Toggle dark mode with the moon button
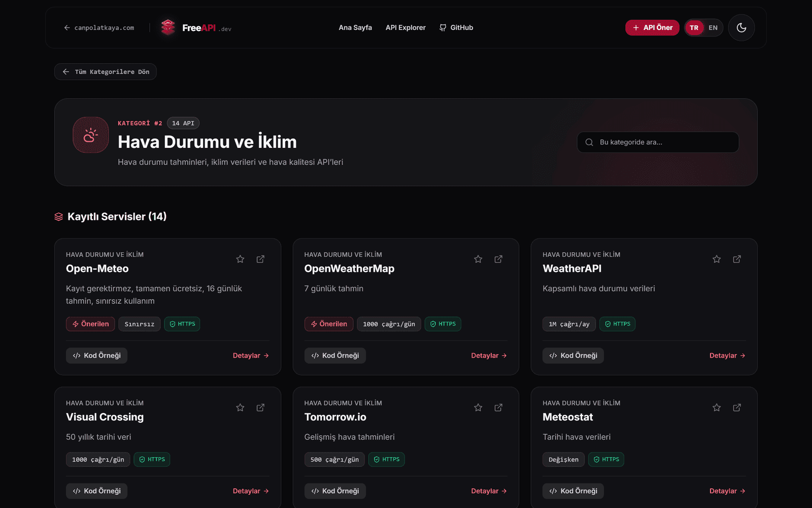Image resolution: width=812 pixels, height=508 pixels. [x=741, y=27]
